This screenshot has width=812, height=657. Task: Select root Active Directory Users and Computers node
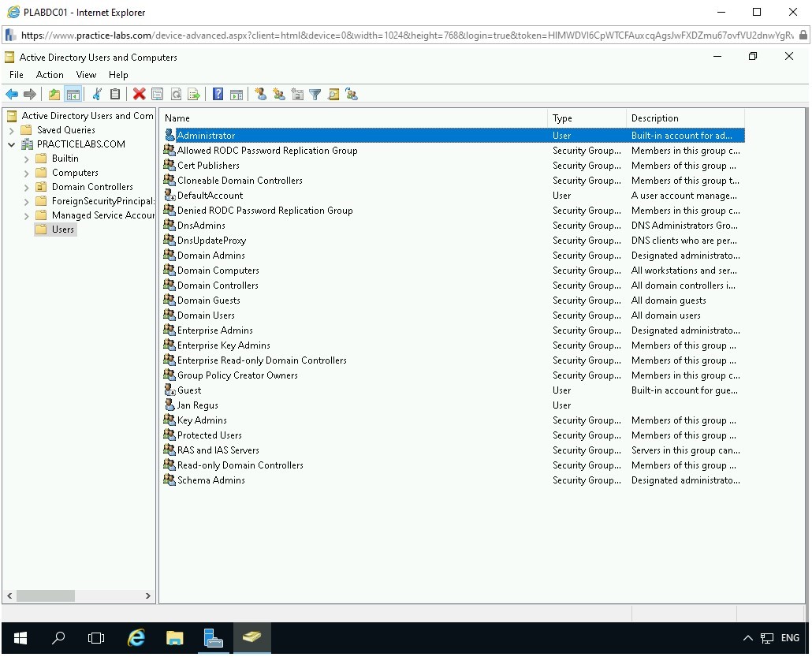tap(87, 116)
